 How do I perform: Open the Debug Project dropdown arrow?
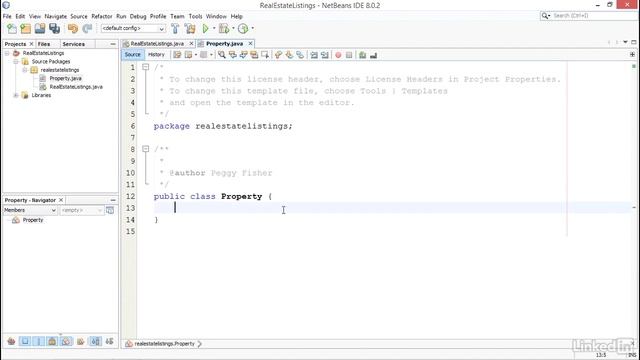tap(233, 29)
